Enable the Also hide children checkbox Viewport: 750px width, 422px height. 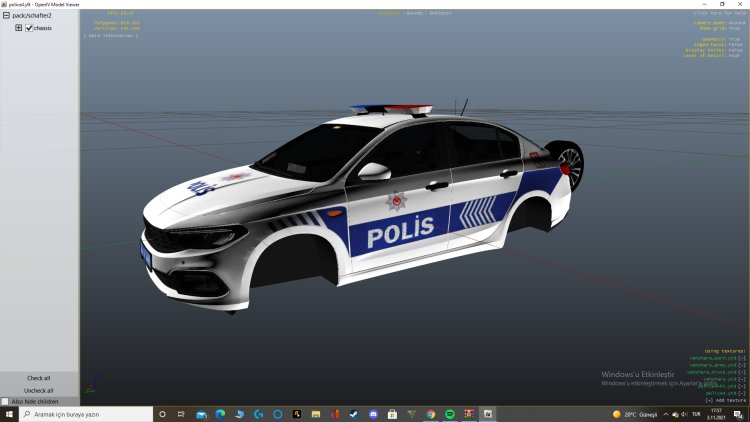coord(5,401)
